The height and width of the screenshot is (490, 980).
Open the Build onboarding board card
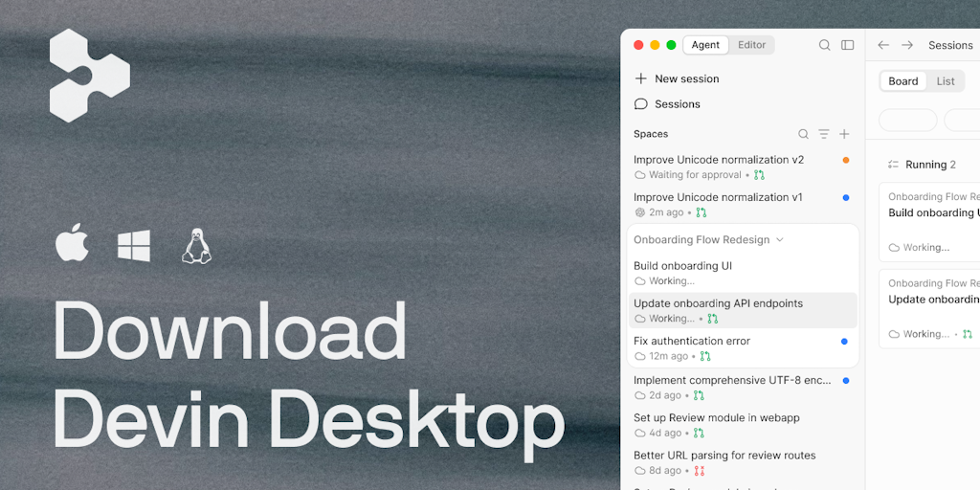[929, 222]
